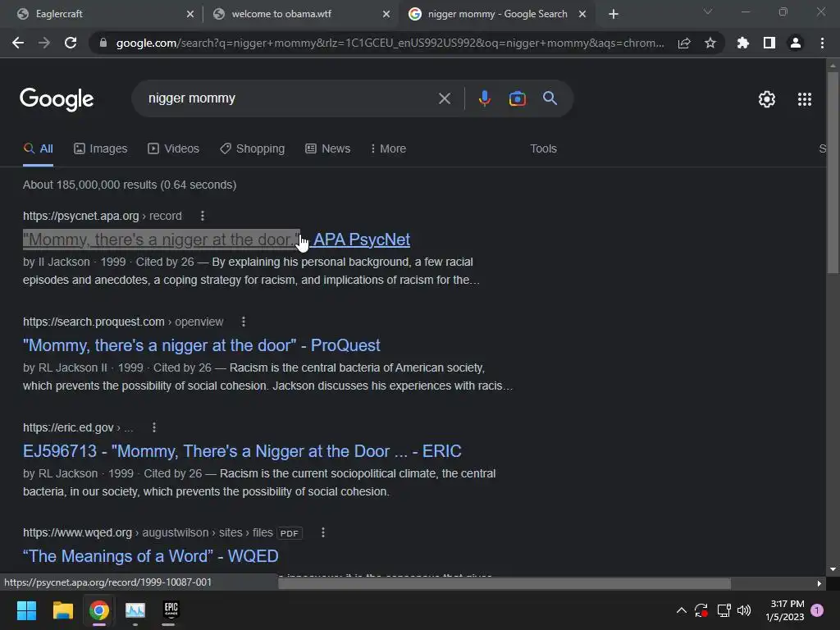
Task: Open the tab search chevron
Action: tap(708, 11)
